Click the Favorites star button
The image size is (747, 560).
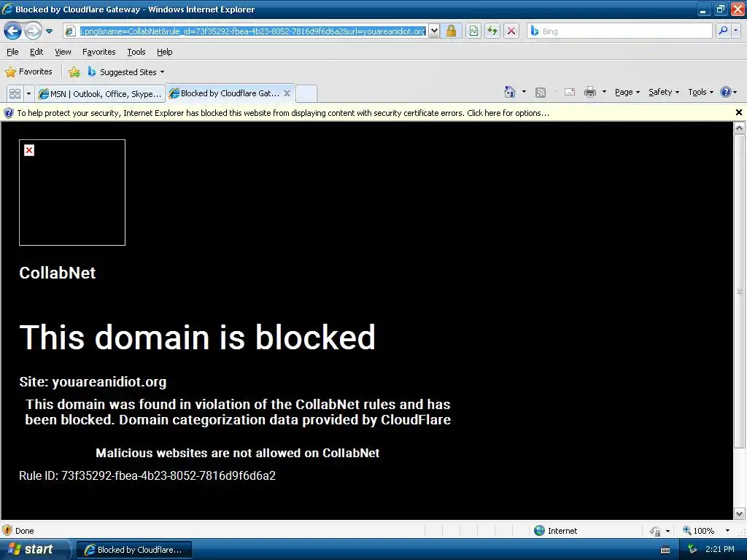pos(28,72)
